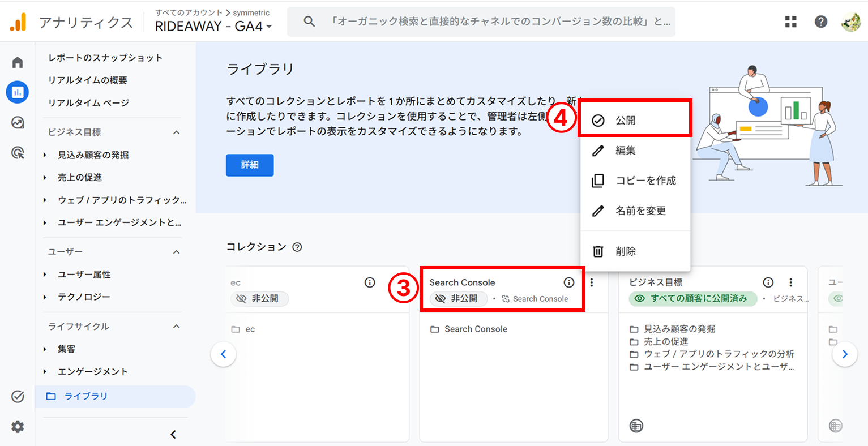Open the Advertising icon in left rail
868x446 pixels.
[18, 152]
